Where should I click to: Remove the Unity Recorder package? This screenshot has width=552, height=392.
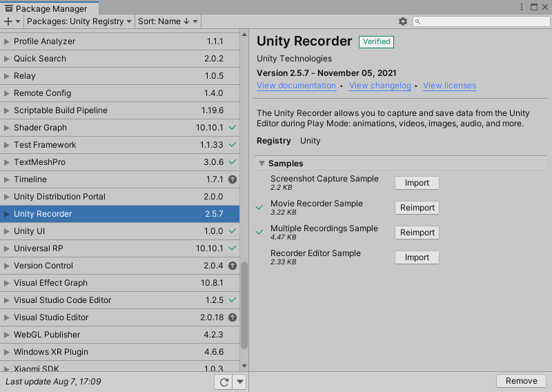click(x=522, y=381)
